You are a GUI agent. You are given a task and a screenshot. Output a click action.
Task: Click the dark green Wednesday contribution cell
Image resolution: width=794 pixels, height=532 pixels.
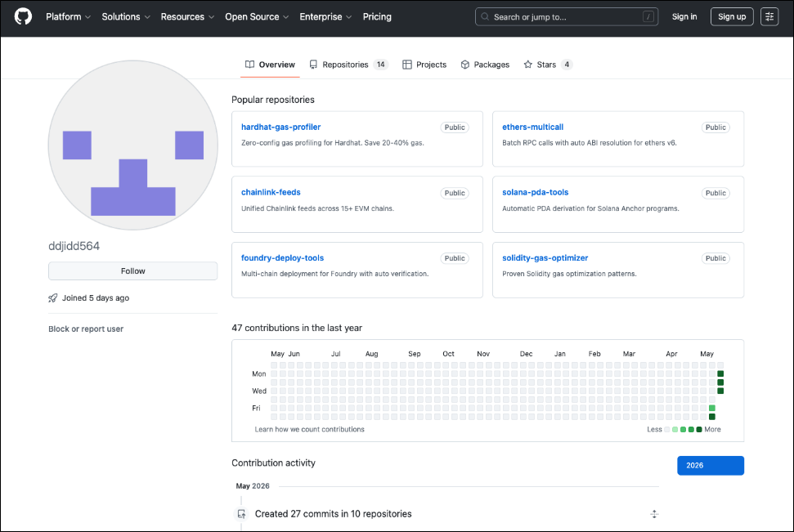720,391
